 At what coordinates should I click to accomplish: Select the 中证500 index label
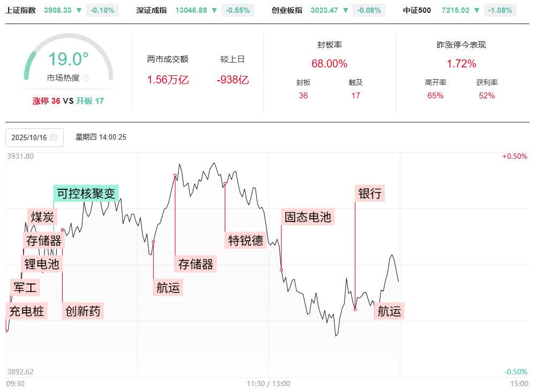417,10
